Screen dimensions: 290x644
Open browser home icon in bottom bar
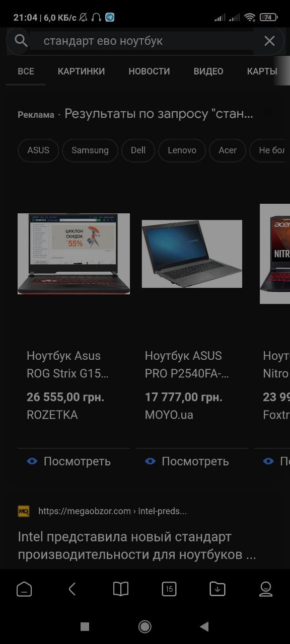[x=24, y=589]
